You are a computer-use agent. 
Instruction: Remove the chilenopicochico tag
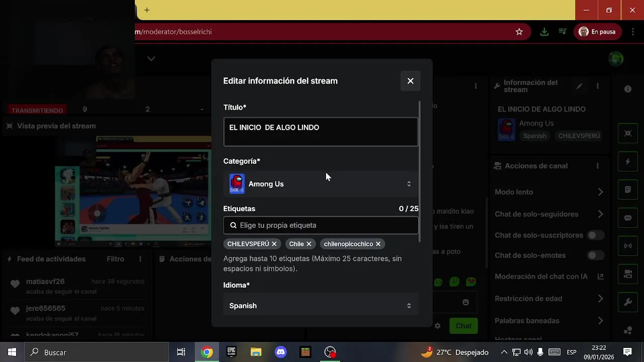point(378,244)
